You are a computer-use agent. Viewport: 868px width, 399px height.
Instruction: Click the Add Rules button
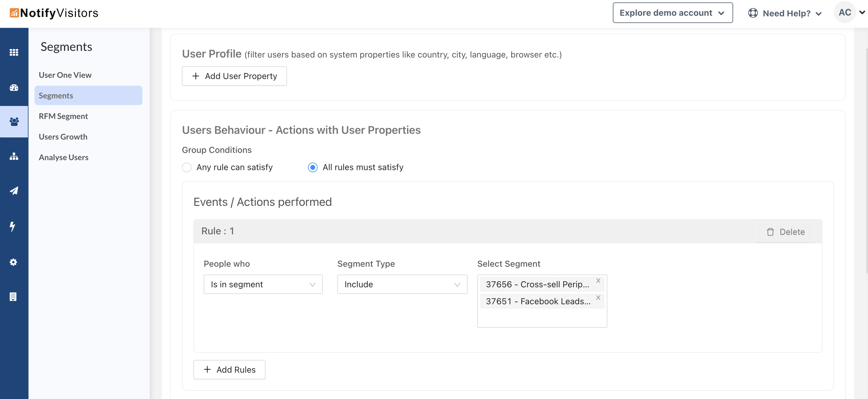229,369
